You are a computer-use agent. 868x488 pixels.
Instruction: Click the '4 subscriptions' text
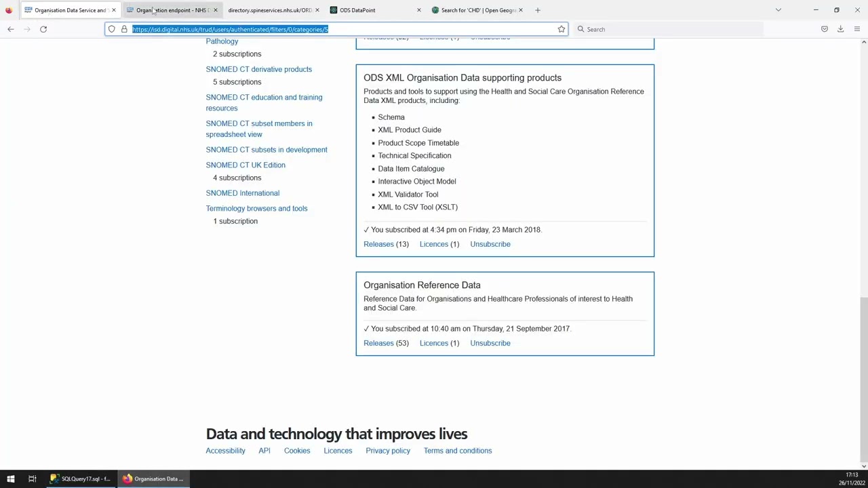coord(237,178)
